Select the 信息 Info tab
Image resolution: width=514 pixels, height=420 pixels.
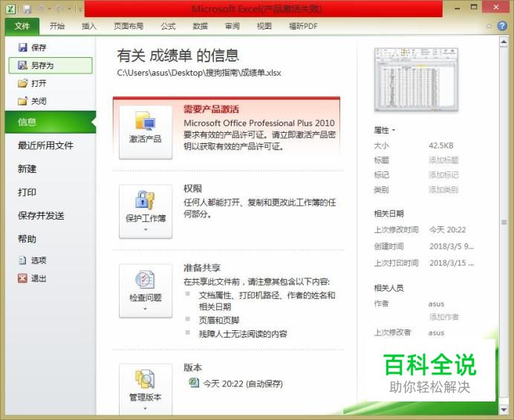[51, 122]
